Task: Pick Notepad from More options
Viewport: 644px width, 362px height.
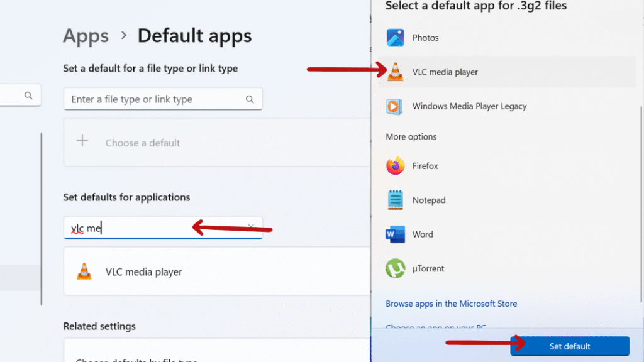Action: (x=507, y=200)
